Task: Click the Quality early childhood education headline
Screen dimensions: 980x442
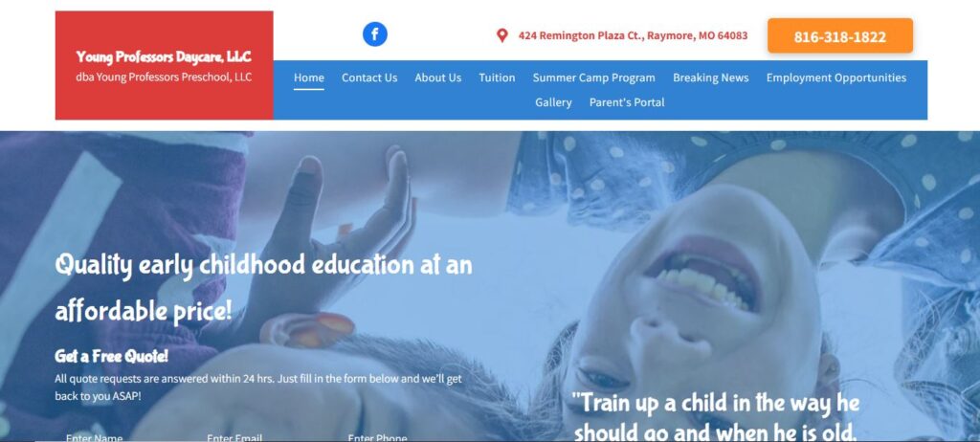Action: (263, 288)
